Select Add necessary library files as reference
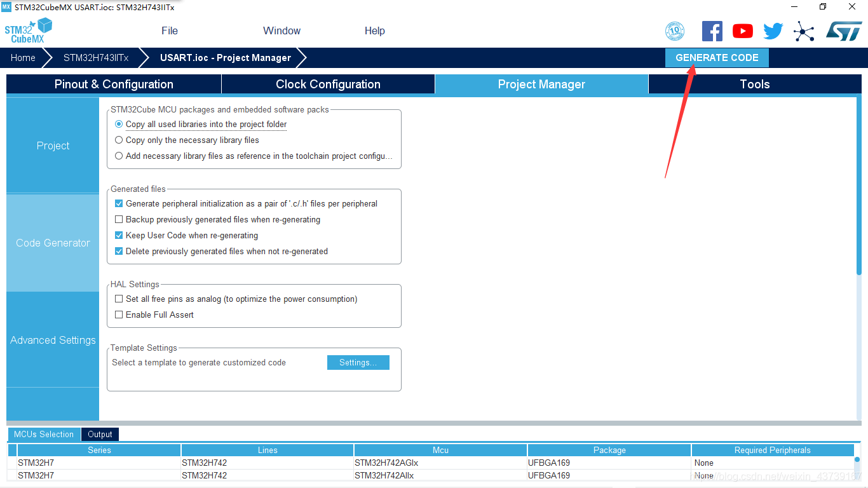This screenshot has width=868, height=488. (x=119, y=156)
